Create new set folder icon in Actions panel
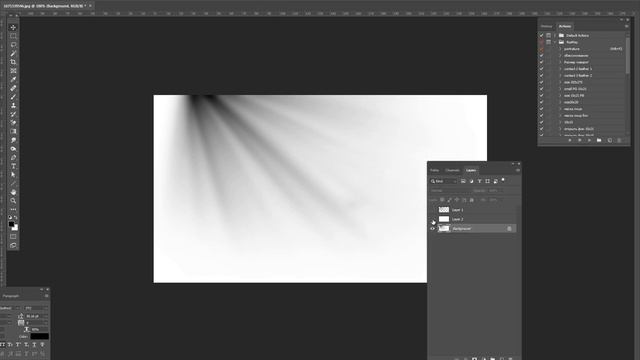The image size is (640, 360). point(599,140)
